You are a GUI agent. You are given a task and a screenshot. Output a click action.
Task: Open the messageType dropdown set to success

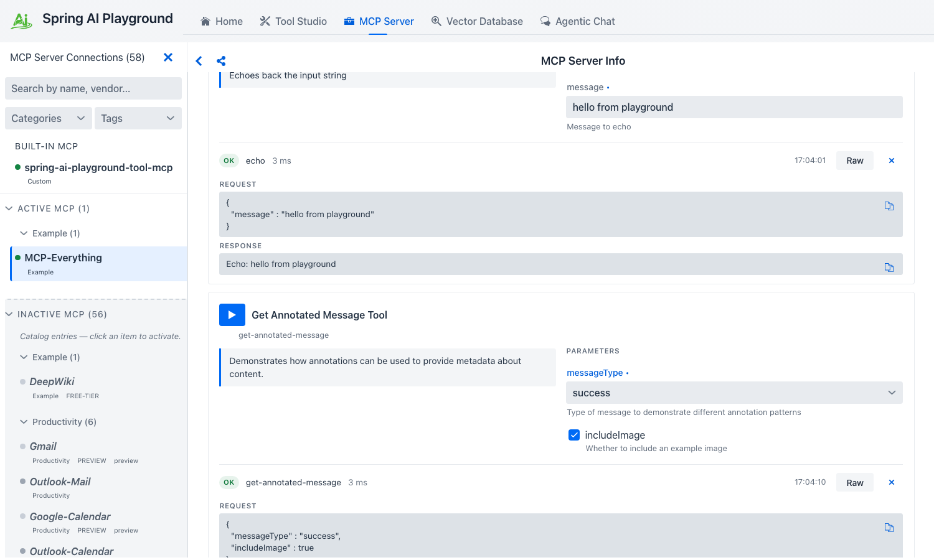coord(734,393)
